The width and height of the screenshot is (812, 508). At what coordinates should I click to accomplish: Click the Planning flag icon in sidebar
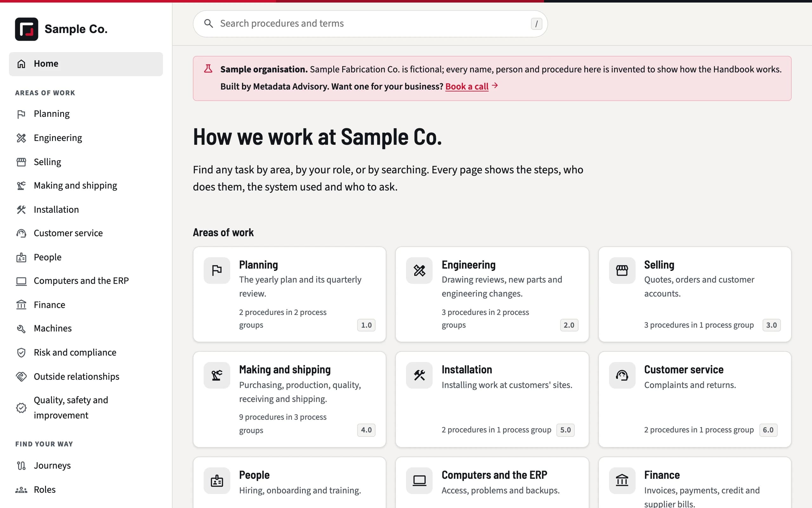click(x=21, y=114)
